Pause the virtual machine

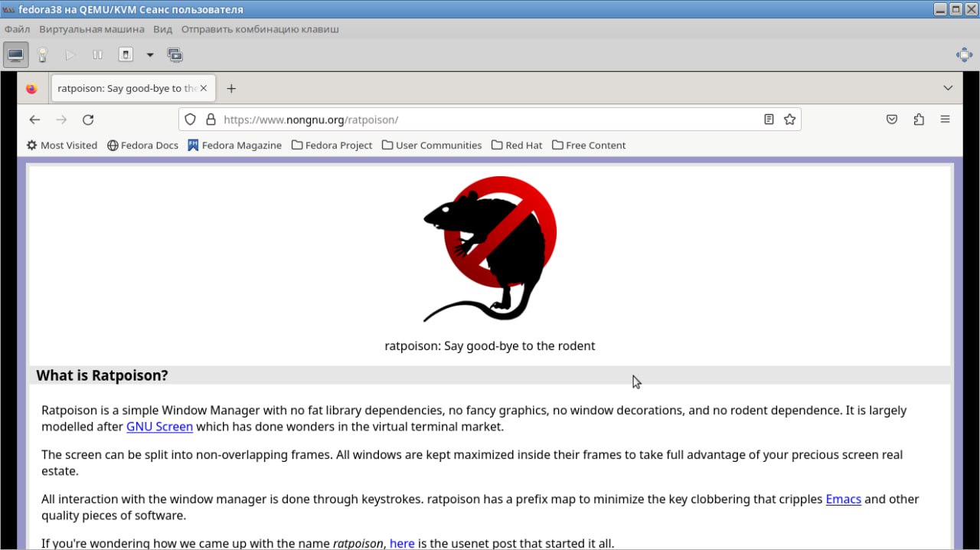[x=97, y=55]
